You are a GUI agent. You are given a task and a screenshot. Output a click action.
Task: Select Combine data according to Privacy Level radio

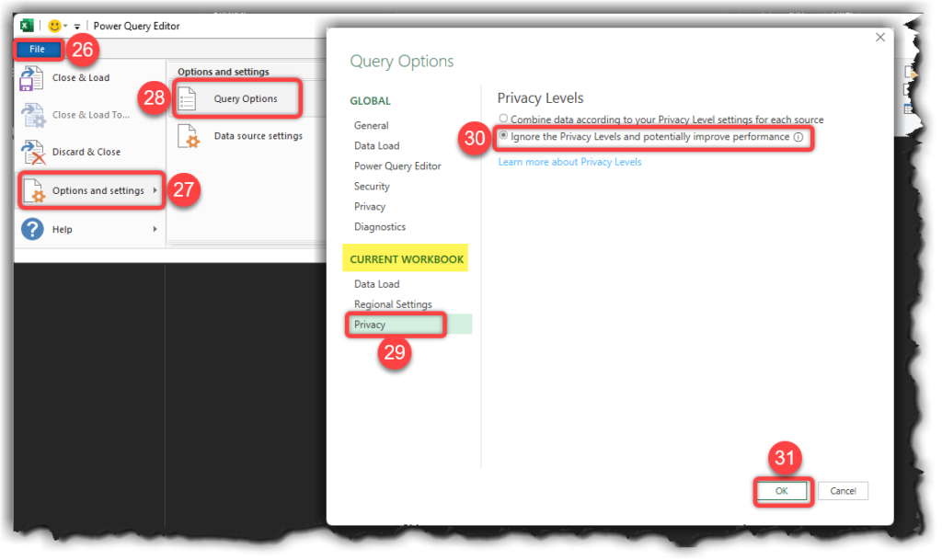503,119
